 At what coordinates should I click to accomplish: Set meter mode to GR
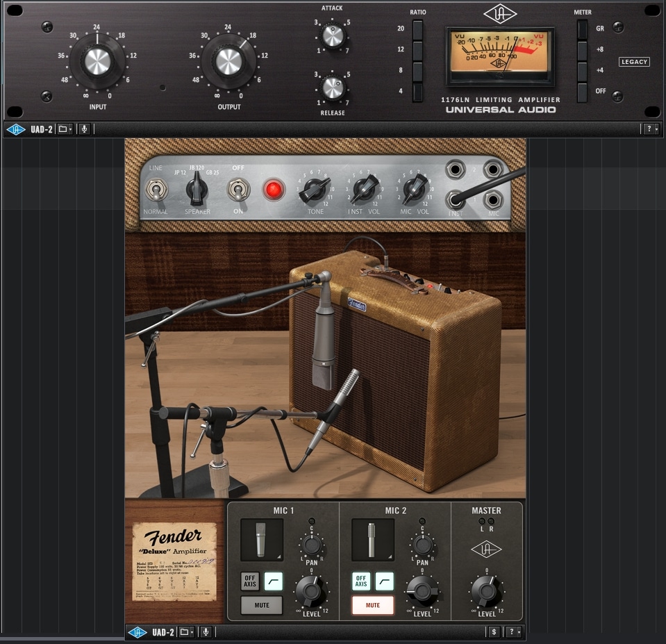click(582, 30)
